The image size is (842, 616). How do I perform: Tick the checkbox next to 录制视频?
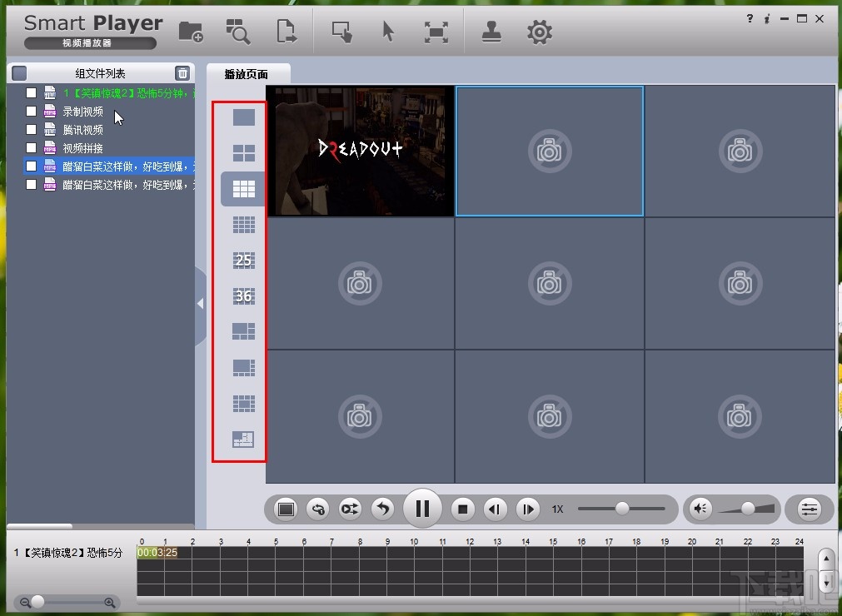31,112
